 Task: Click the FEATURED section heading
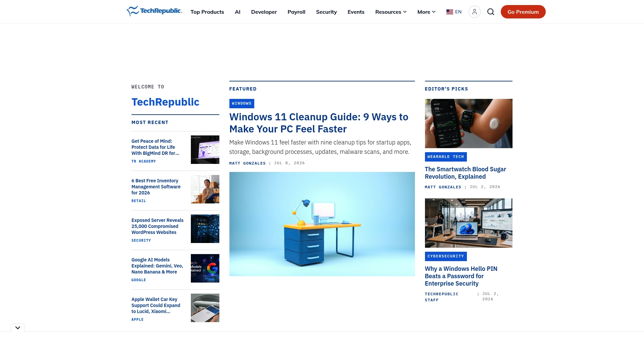coord(243,89)
